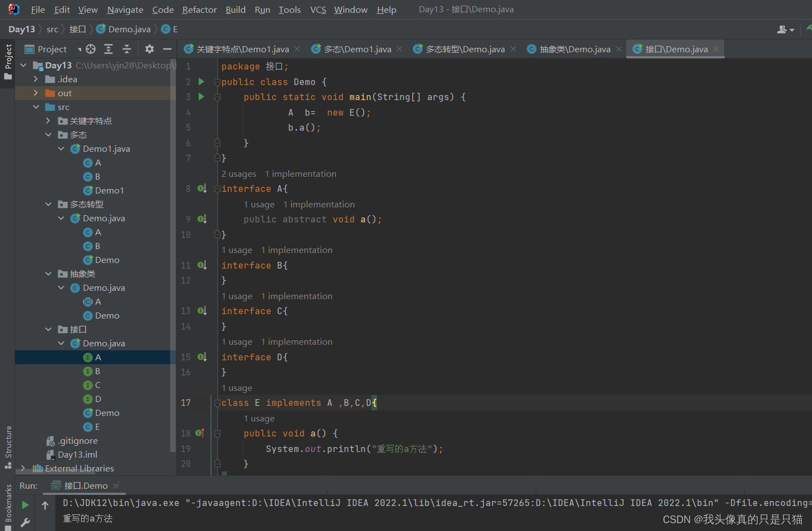Viewport: 812px width, 531px height.
Task: Close the 接口\Demo.java editor tab
Action: tap(716, 49)
